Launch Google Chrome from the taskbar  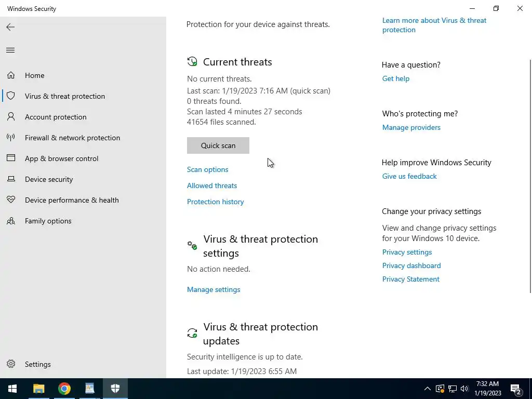[x=64, y=389]
